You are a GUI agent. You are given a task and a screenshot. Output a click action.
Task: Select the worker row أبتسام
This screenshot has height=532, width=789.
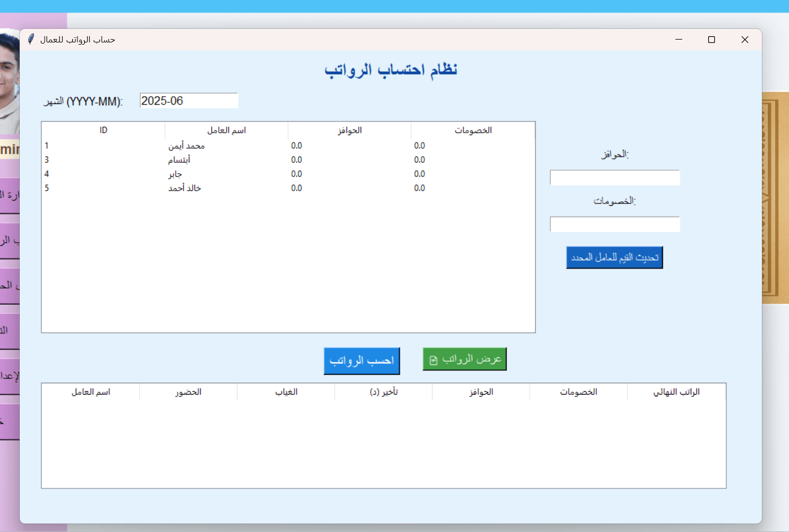[x=288, y=160]
